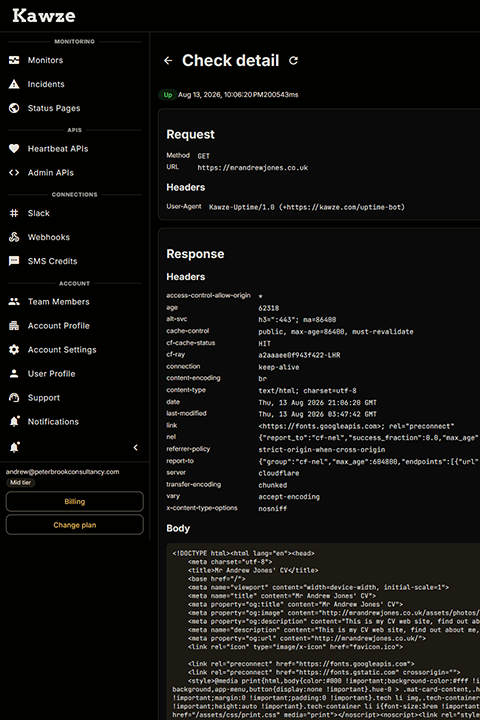The height and width of the screenshot is (720, 480).
Task: Refresh the check detail
Action: 294,61
